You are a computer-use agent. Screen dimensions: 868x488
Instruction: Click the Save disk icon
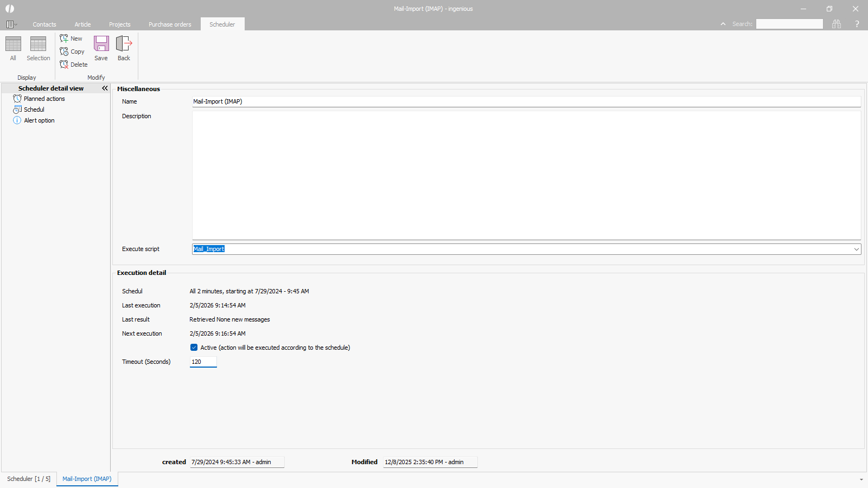(101, 44)
